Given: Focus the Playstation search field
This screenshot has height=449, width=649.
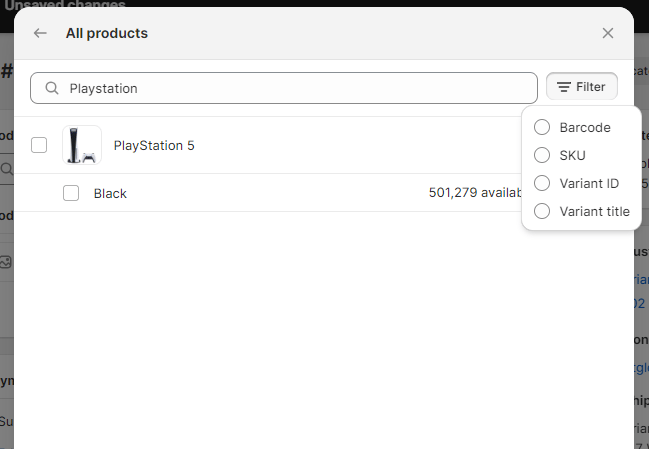Looking at the screenshot, I should (284, 88).
